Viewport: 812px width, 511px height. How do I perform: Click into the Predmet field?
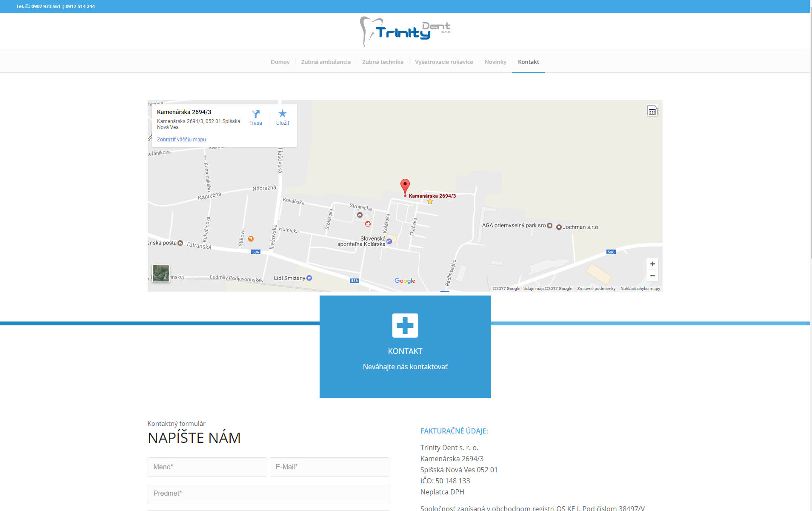[x=268, y=494]
